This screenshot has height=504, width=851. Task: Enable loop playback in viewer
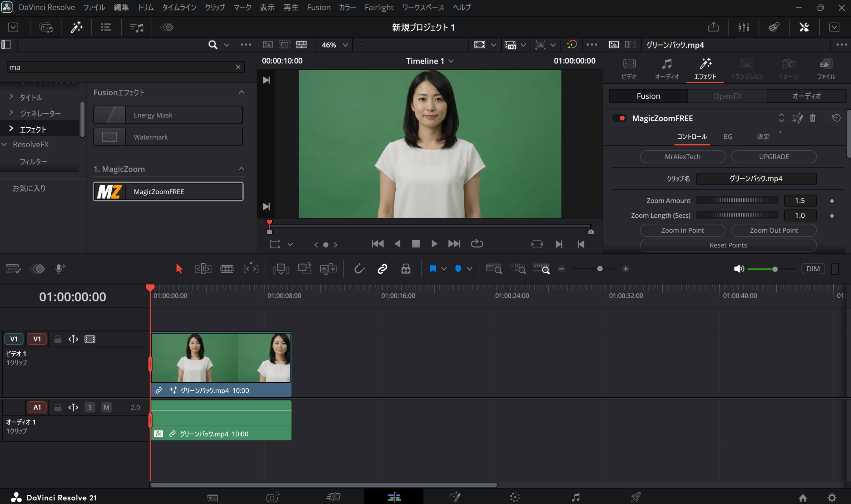(477, 244)
